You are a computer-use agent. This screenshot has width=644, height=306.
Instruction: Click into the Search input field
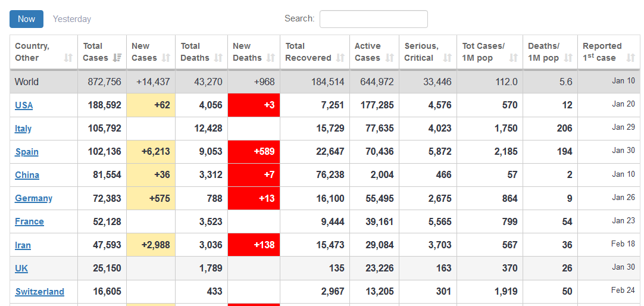[373, 19]
